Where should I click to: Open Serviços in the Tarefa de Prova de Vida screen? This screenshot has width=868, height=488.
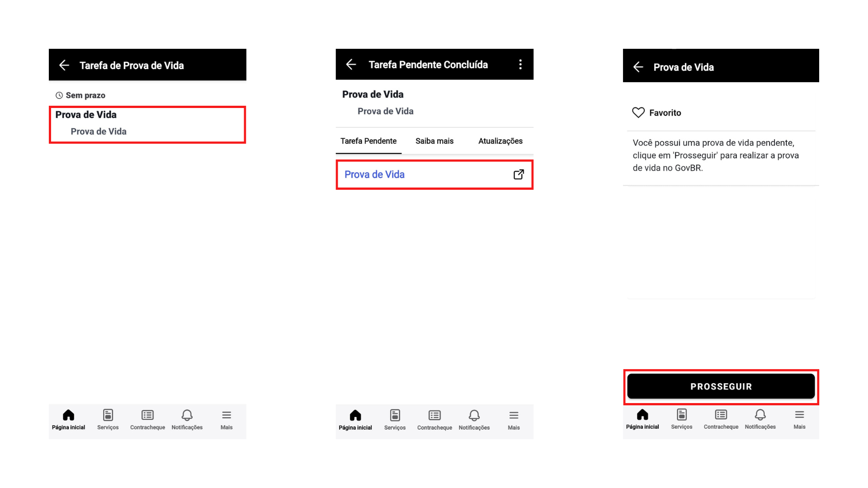[108, 419]
